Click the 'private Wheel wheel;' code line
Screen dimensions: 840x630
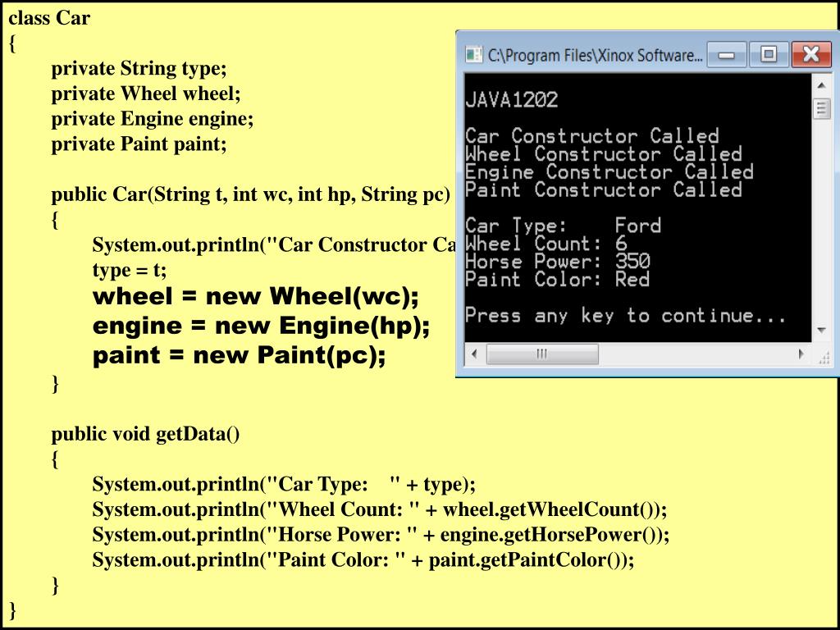coord(146,94)
